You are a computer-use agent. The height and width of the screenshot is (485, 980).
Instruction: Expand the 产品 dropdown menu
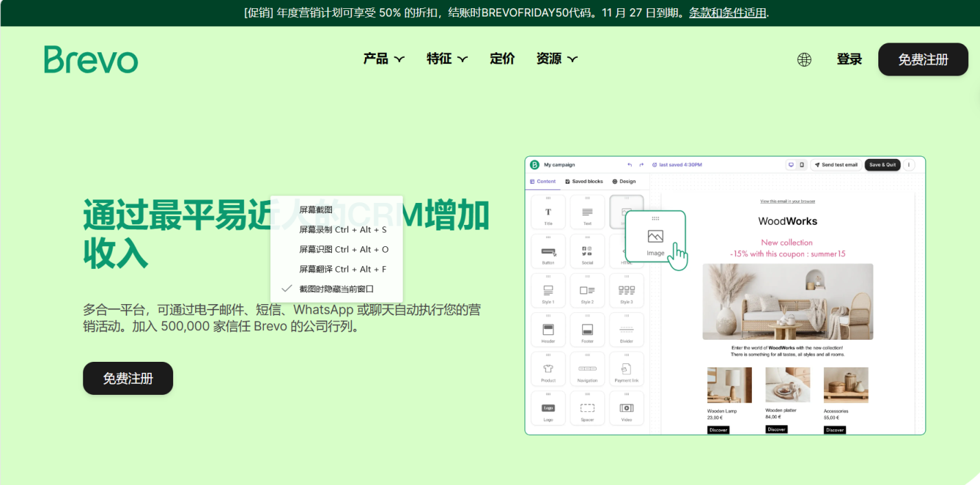[x=383, y=58]
